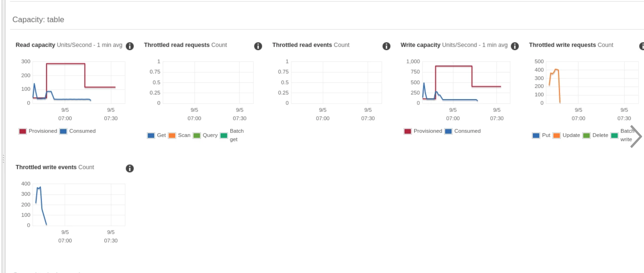The width and height of the screenshot is (644, 273).
Task: Toggle the Query series legend swatch
Action: [197, 136]
